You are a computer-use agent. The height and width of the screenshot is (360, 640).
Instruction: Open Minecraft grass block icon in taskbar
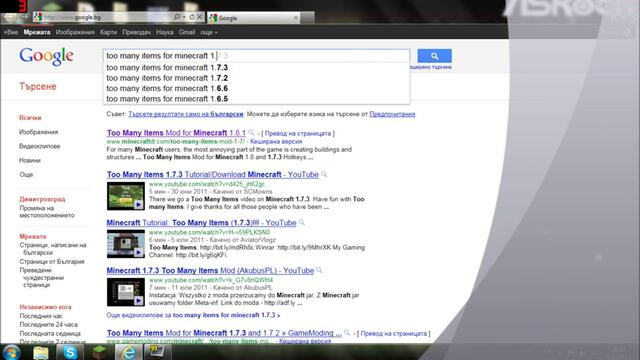99,352
